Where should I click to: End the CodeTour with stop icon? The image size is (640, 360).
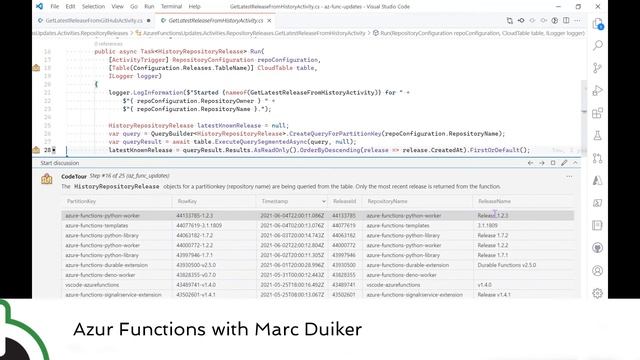coord(553,163)
